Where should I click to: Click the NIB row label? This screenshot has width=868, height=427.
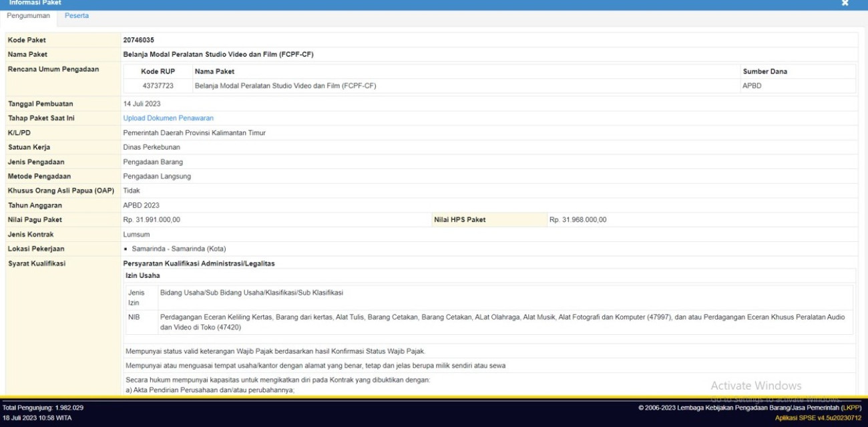click(x=134, y=317)
